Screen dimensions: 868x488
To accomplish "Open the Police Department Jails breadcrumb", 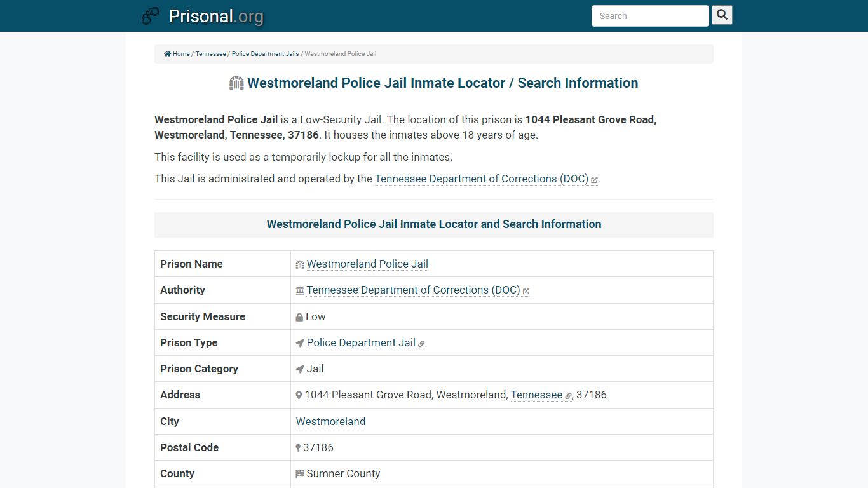I will 265,54.
